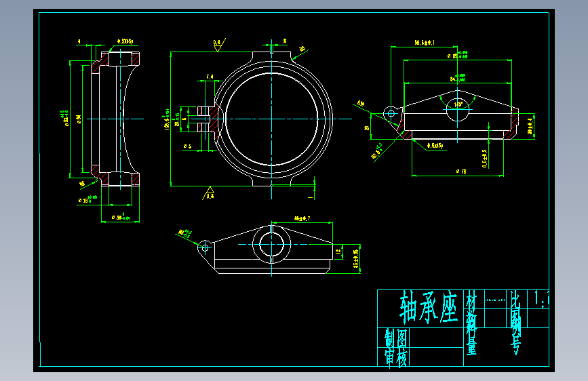Select the 制图 label in title block
Image resolution: width=588 pixels, height=381 pixels.
coord(396,338)
